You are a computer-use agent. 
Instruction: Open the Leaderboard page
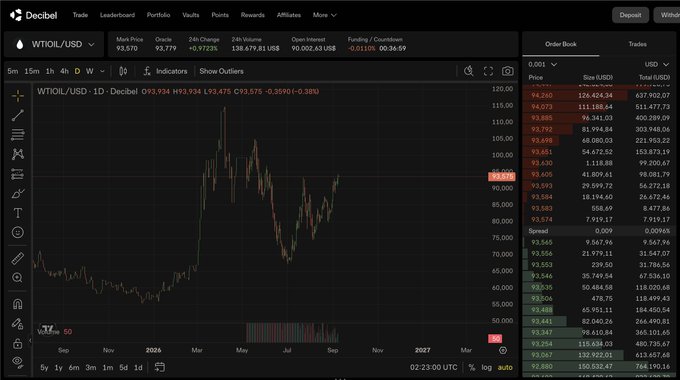click(118, 15)
